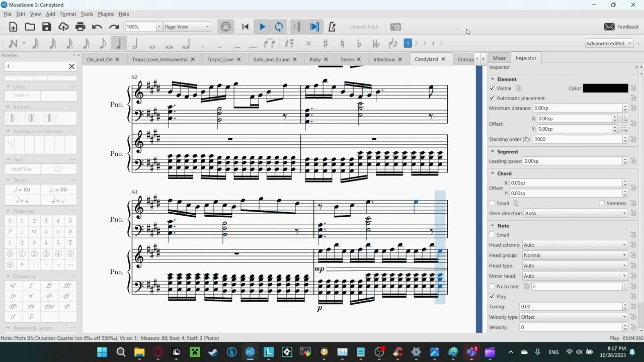Switch to the Mixer tab
The image size is (644, 362).
pos(499,58)
